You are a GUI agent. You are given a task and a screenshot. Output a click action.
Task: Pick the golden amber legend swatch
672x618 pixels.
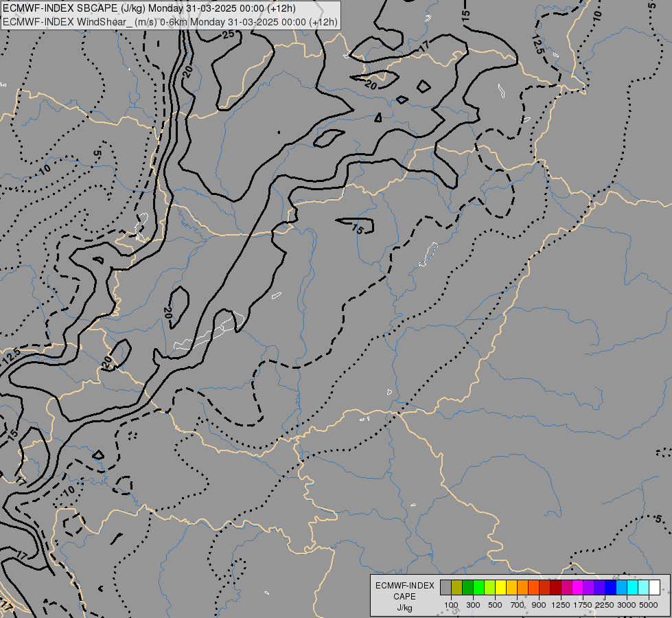[511, 588]
